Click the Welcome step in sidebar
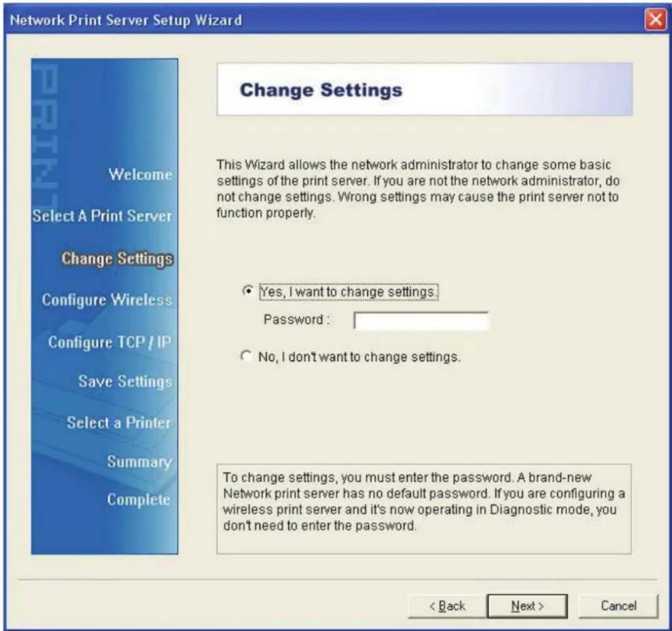Screen dimensions: 672x631 click(x=140, y=174)
